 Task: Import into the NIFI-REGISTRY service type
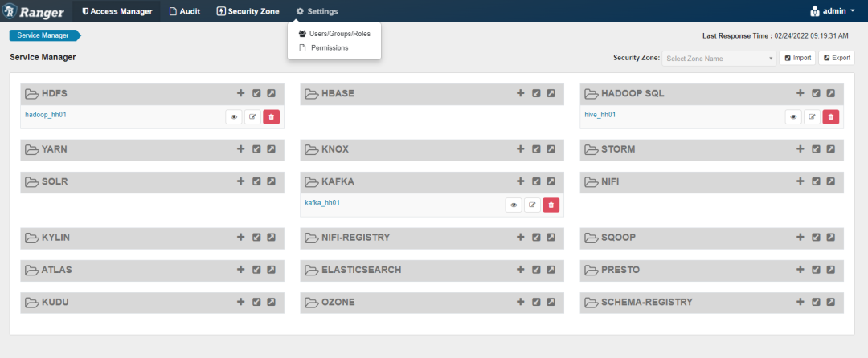tap(536, 237)
